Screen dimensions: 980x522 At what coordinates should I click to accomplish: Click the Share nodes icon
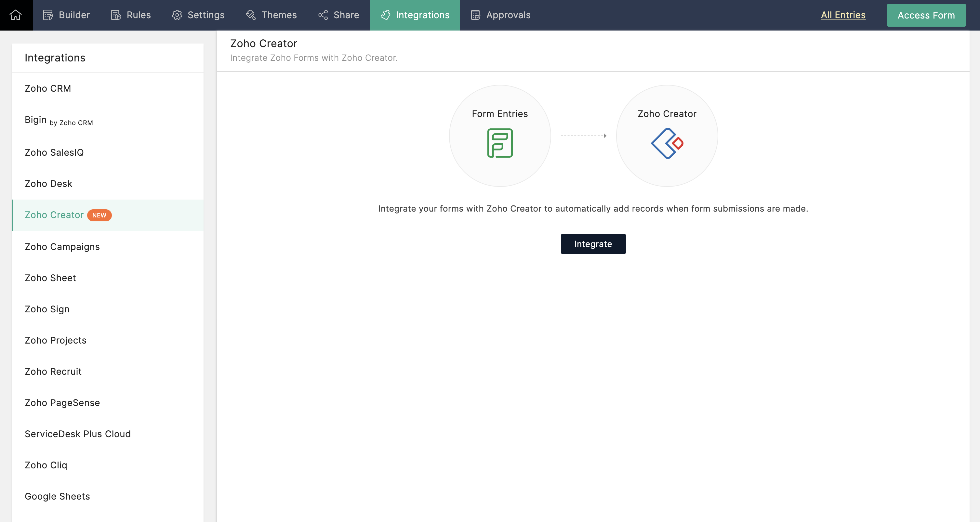[323, 15]
